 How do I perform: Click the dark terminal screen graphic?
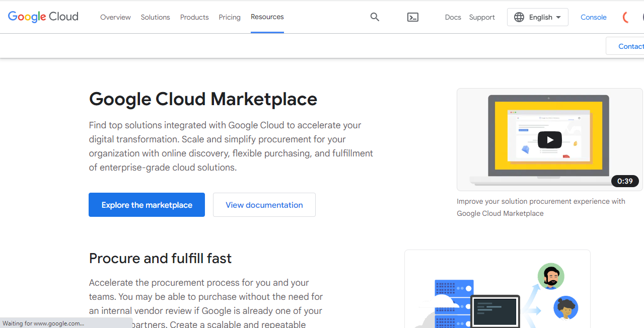[495, 311]
